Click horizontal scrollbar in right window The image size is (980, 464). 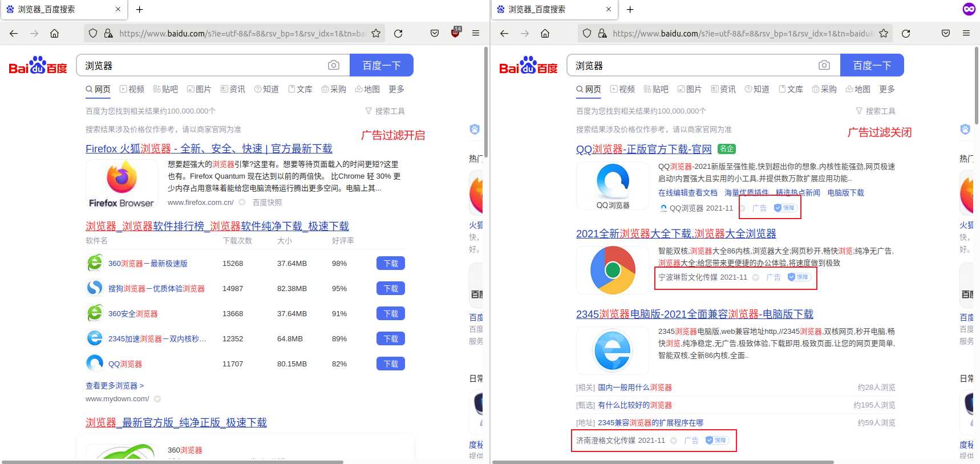point(663,462)
